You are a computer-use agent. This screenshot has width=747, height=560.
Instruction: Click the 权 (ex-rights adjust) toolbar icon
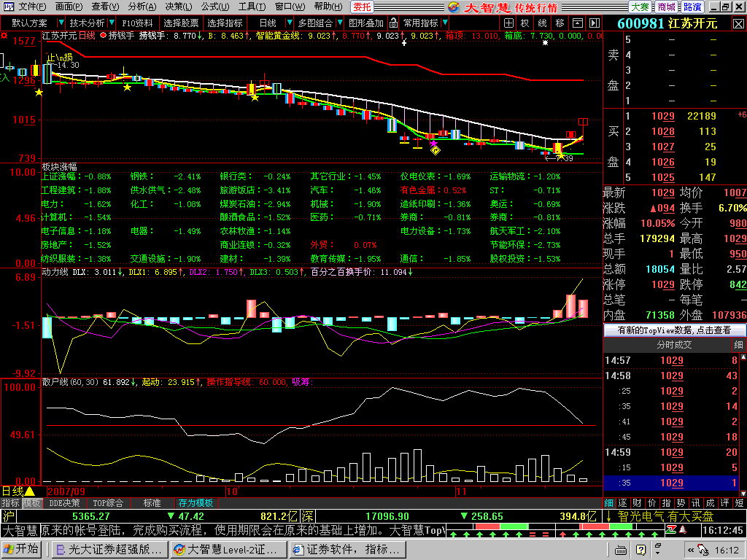click(525, 23)
